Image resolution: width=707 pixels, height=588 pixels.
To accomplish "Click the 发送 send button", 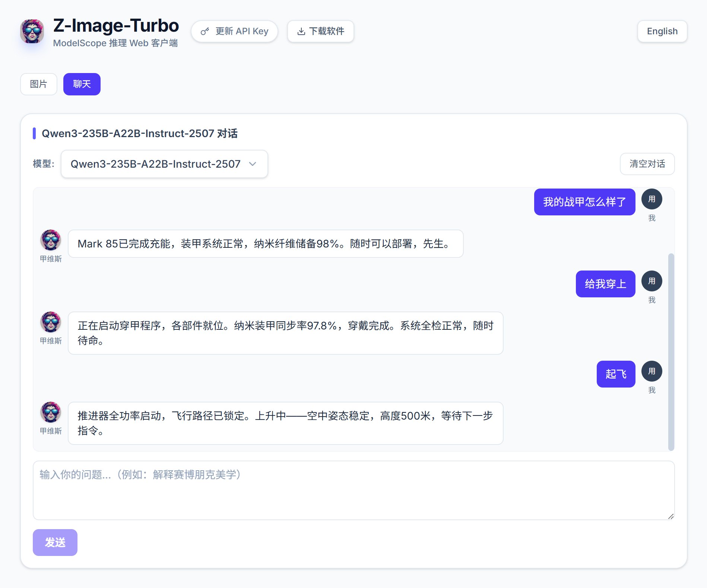I will (x=55, y=543).
